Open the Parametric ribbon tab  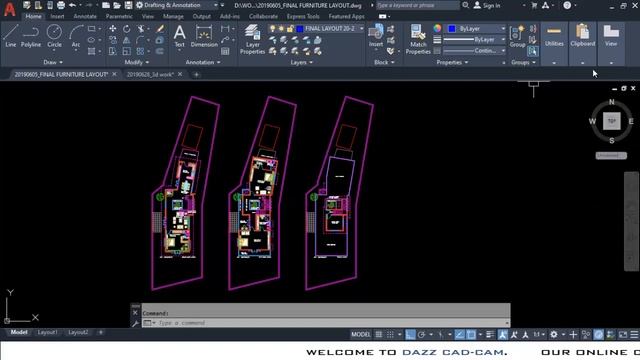point(119,16)
